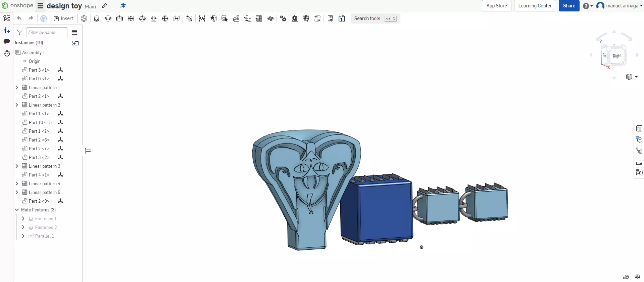Select the Screw relation tool
644x282 pixels.
[x=306, y=18]
